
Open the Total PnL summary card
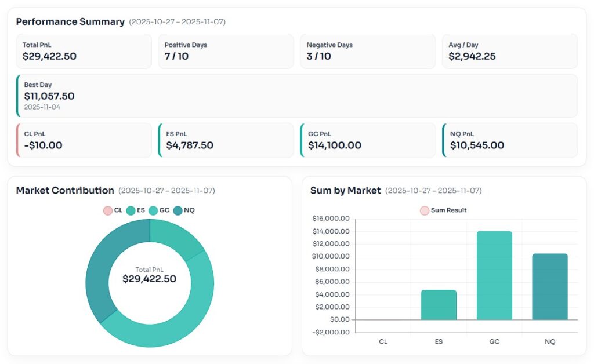pyautogui.click(x=84, y=51)
